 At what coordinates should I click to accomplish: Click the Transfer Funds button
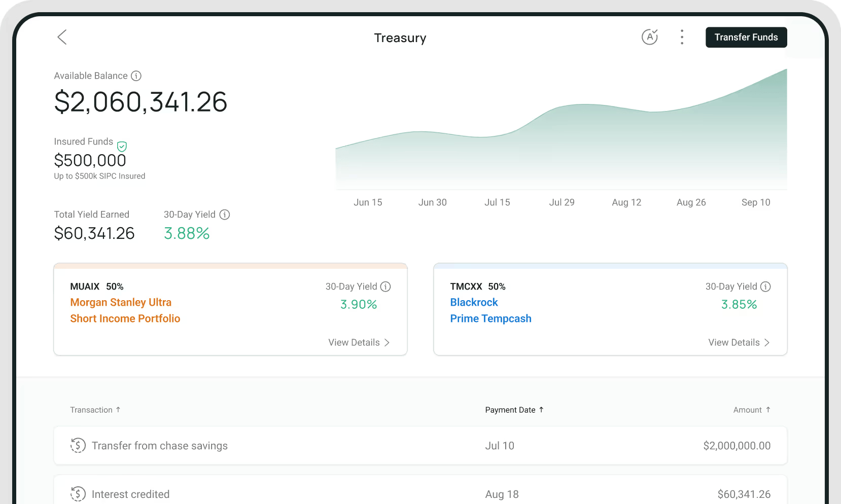[746, 37]
